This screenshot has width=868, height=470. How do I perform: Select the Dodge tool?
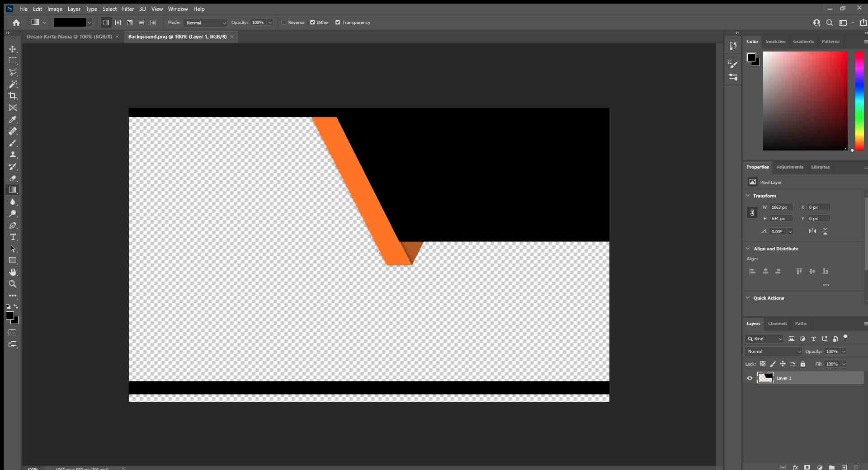(13, 213)
